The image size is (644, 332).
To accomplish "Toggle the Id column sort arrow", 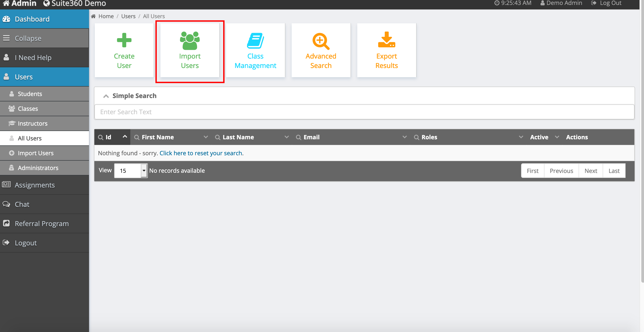I will pos(125,137).
